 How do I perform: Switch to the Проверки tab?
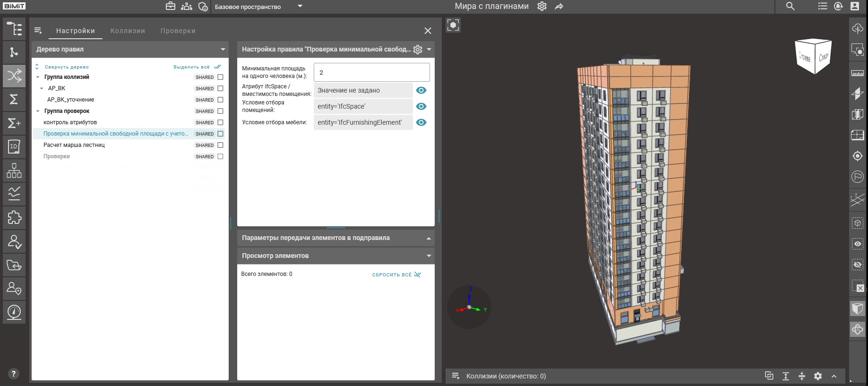pyautogui.click(x=178, y=31)
